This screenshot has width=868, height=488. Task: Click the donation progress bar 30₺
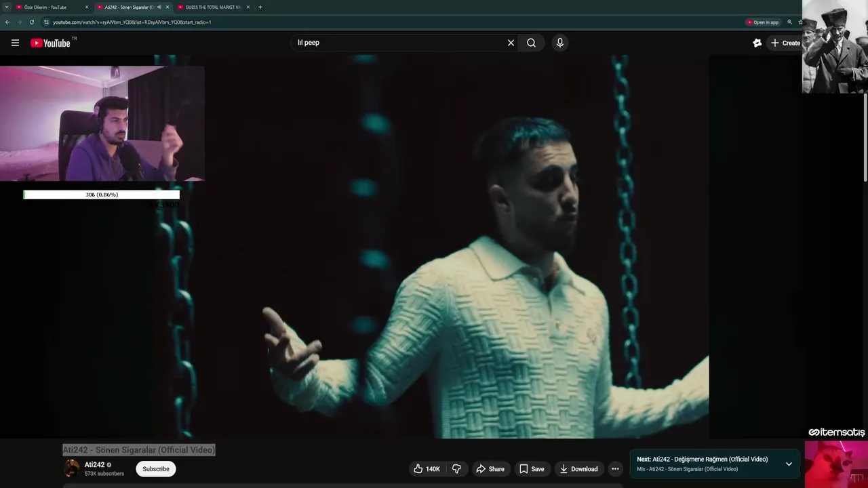[102, 195]
